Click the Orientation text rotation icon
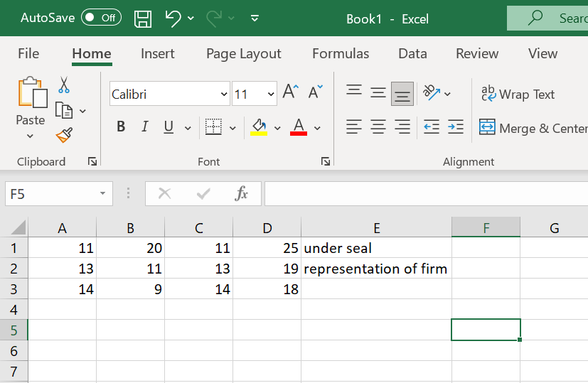The height and width of the screenshot is (383, 588). (x=432, y=92)
